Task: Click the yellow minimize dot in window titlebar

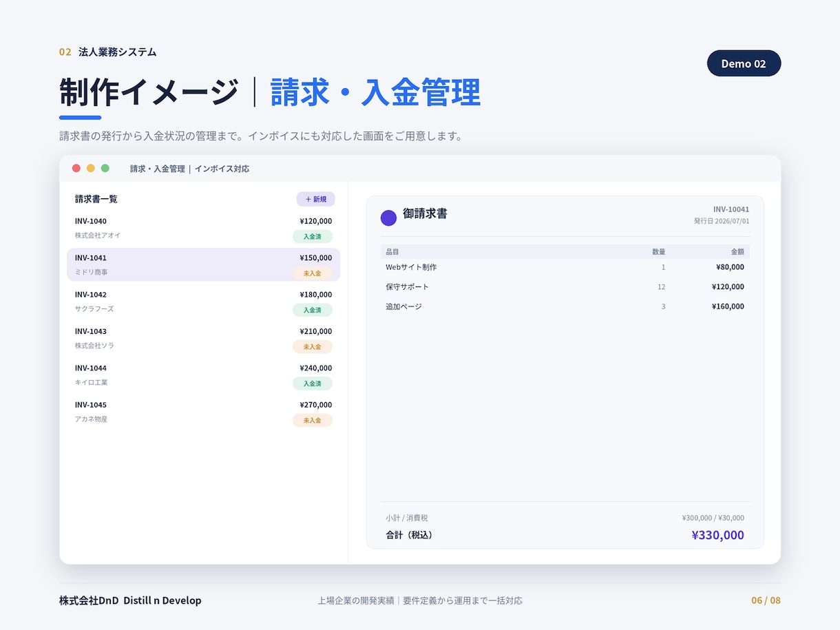Action: pos(91,168)
